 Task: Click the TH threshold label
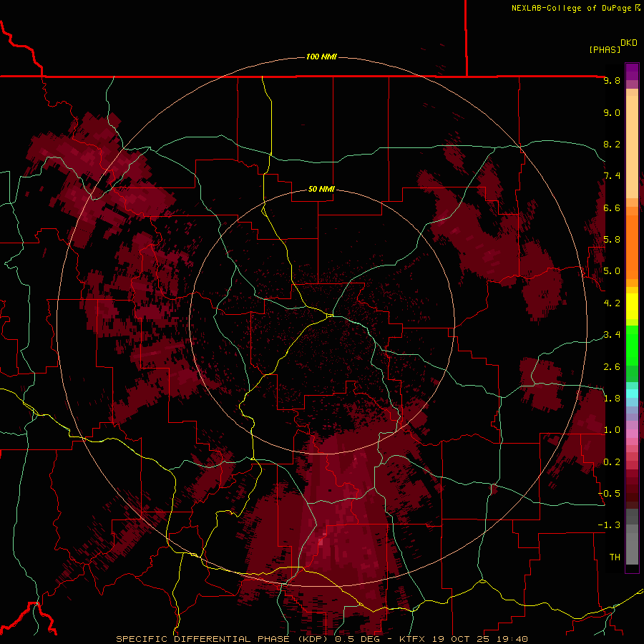tap(615, 557)
